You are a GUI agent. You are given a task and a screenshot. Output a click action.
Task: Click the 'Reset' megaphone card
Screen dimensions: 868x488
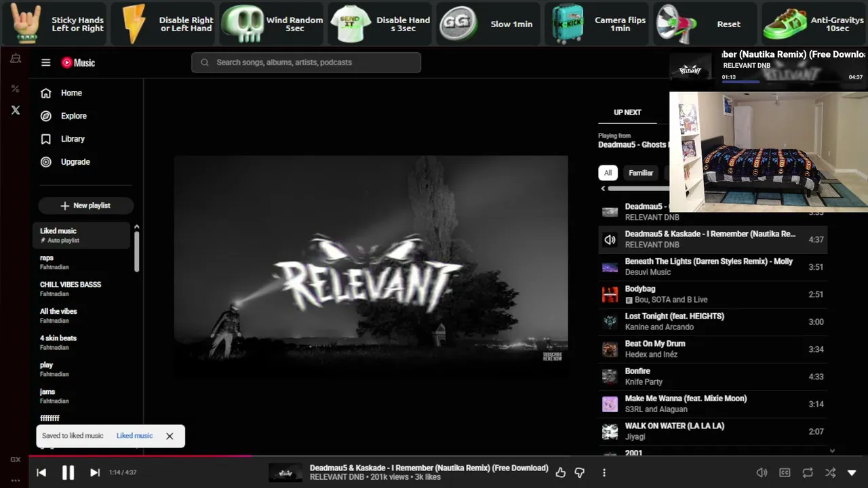pyautogui.click(x=705, y=24)
